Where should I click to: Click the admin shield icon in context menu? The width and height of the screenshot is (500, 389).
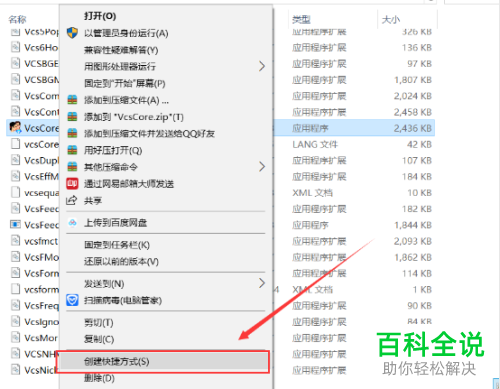pos(72,33)
